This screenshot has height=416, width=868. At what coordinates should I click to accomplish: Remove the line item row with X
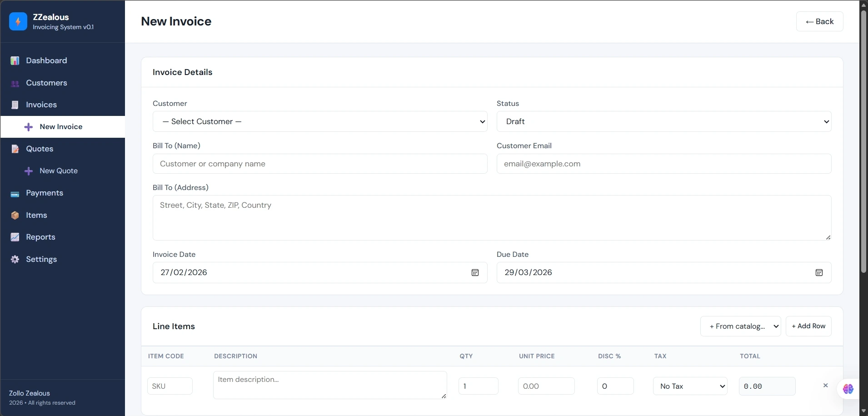(826, 386)
